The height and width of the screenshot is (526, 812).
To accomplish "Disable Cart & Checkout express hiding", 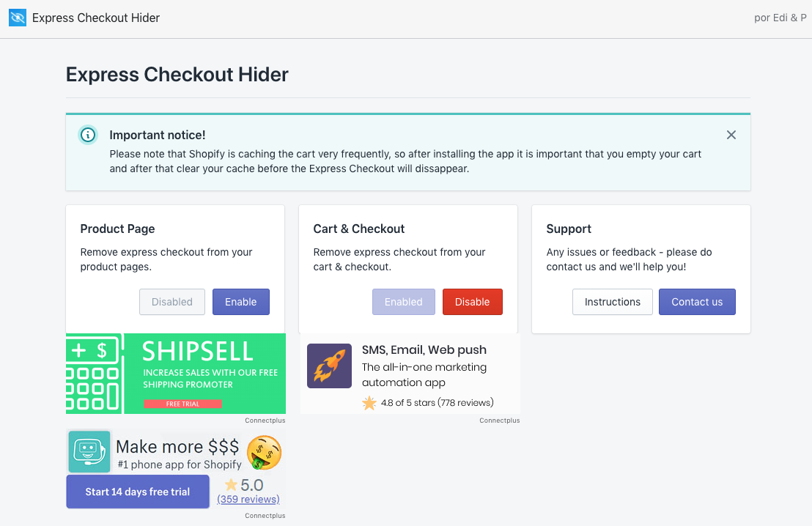I will coord(472,302).
